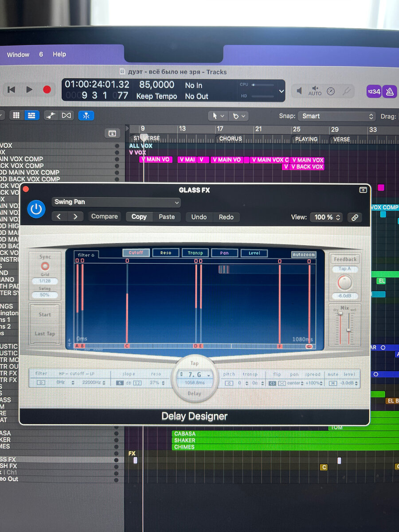Open the Tap A feedback tap menu
The width and height of the screenshot is (399, 532).
(x=344, y=269)
